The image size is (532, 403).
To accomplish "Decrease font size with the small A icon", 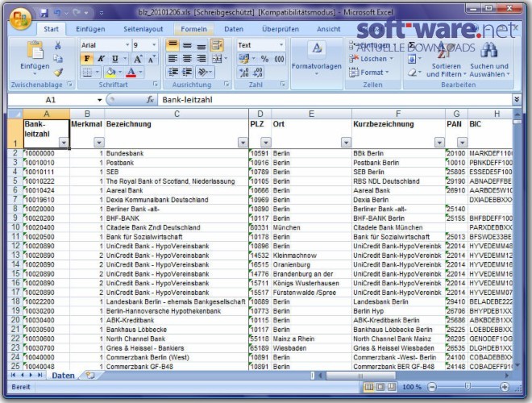I will tap(152, 59).
